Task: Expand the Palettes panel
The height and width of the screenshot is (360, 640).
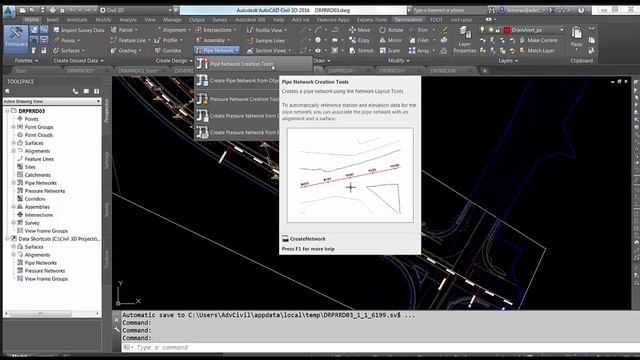Action: (x=26, y=60)
